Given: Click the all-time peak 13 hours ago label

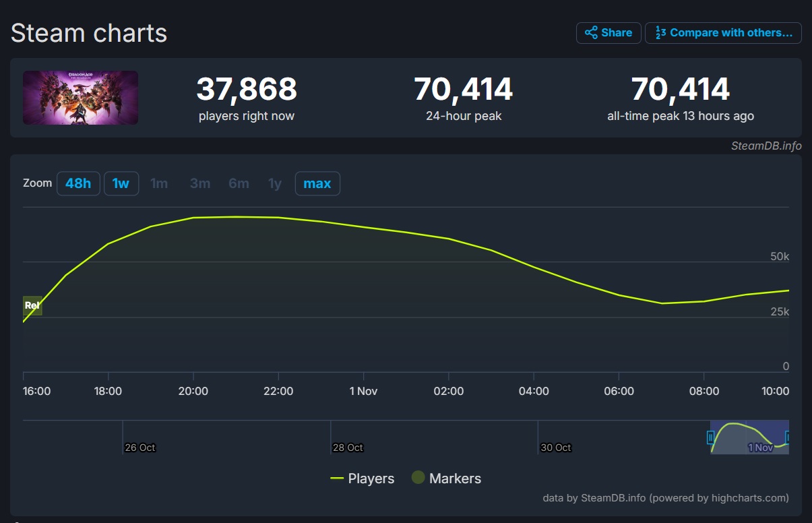Looking at the screenshot, I should tap(681, 116).
